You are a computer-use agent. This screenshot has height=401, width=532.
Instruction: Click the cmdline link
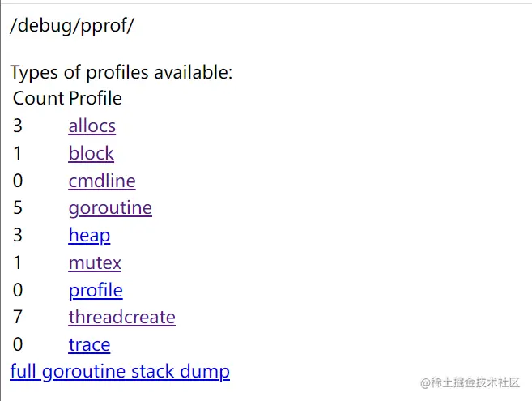(101, 181)
